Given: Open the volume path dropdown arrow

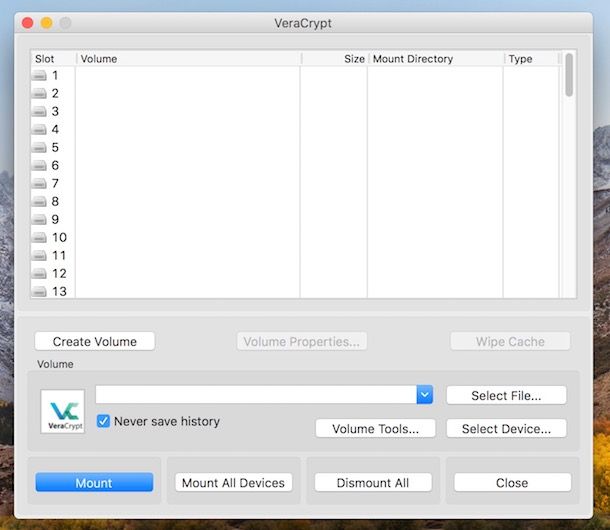Looking at the screenshot, I should 424,395.
